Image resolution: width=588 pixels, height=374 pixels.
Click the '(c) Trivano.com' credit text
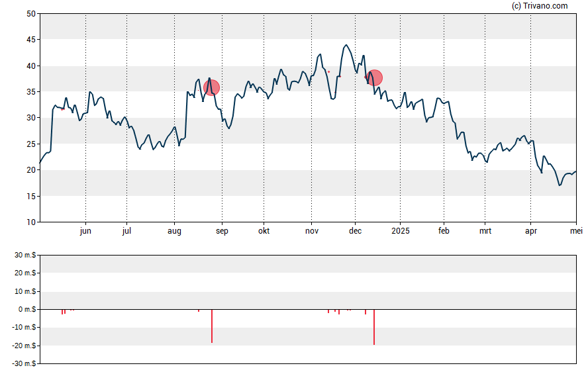point(540,5)
